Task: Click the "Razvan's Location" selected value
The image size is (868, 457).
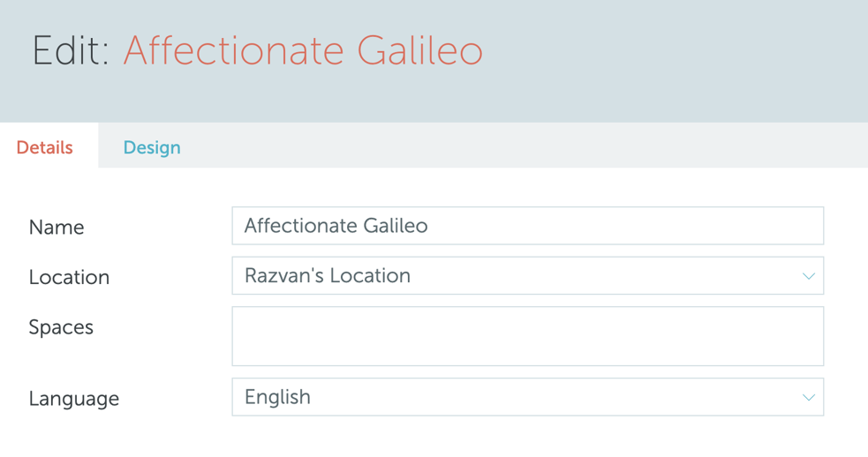Action: pos(328,276)
